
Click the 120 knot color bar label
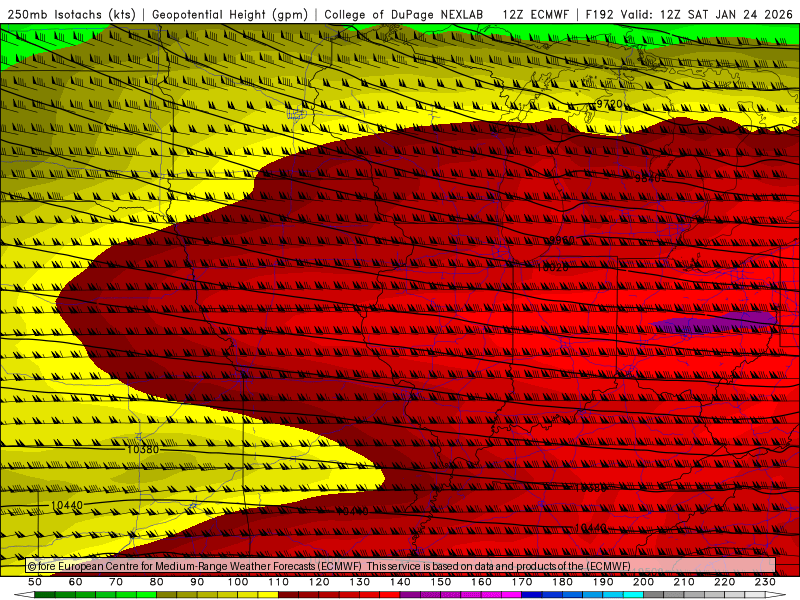pyautogui.click(x=319, y=582)
